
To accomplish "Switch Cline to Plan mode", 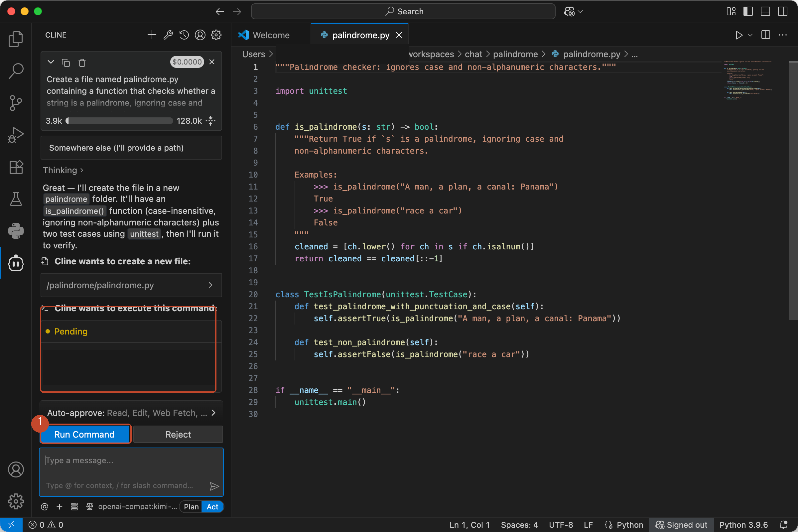I will pos(191,506).
